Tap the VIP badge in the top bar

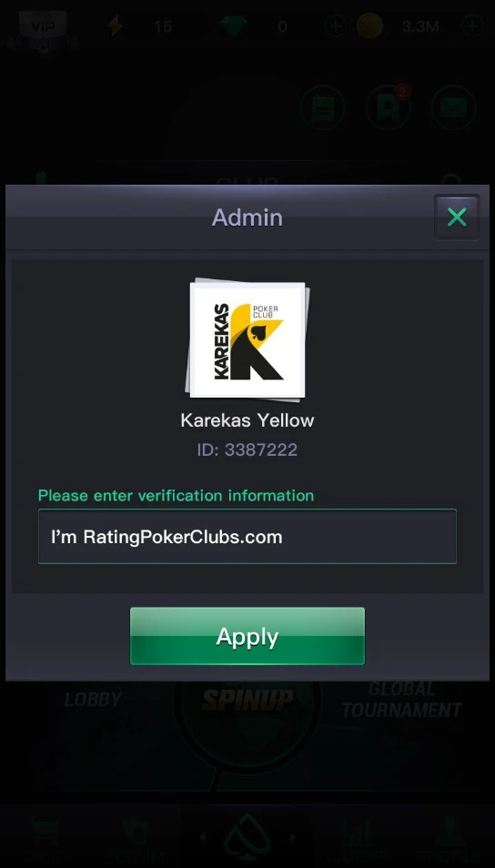click(x=43, y=26)
